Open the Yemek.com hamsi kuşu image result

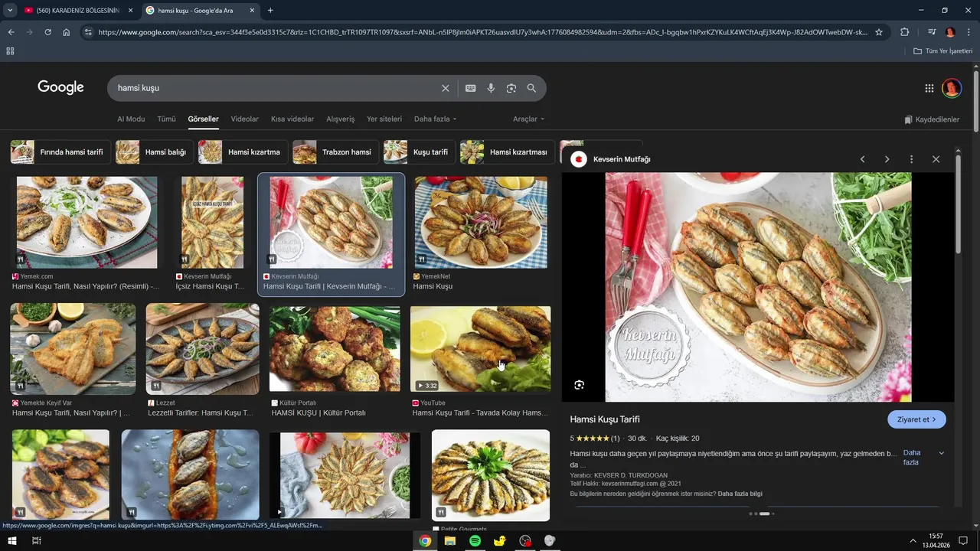point(87,223)
